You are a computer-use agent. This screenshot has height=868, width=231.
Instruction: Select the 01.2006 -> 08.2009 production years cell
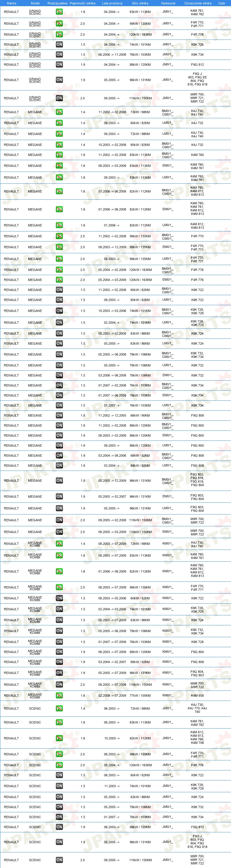pos(112,571)
